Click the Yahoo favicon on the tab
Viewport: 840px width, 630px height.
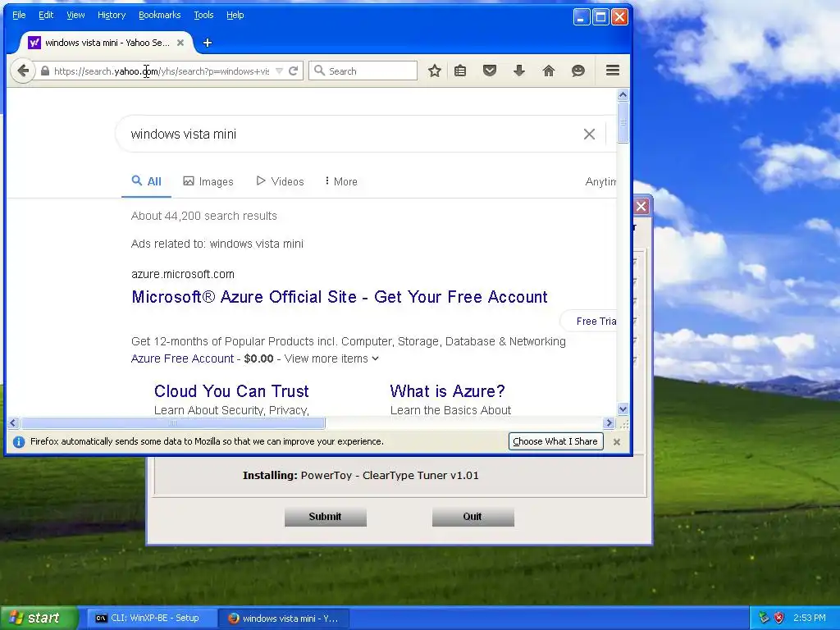pos(34,43)
